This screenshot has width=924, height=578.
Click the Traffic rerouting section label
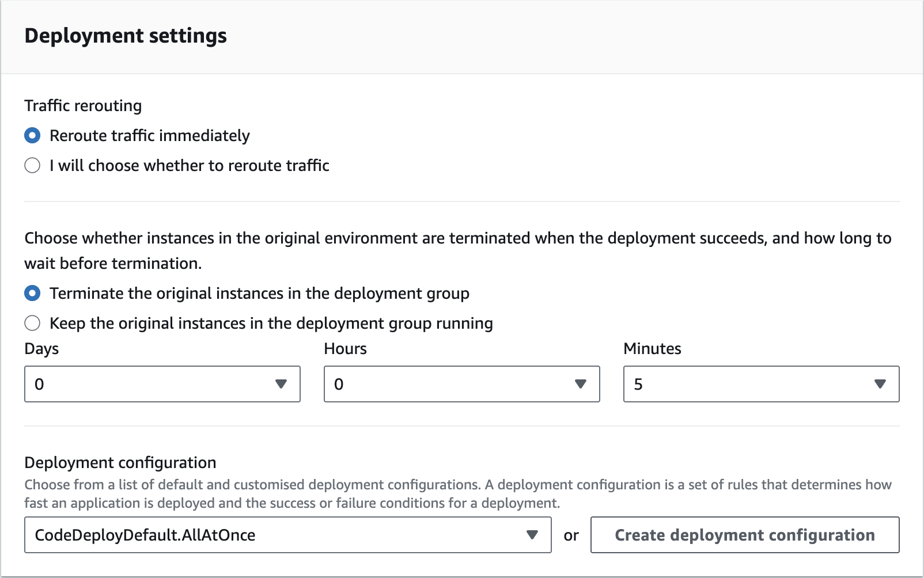[83, 106]
